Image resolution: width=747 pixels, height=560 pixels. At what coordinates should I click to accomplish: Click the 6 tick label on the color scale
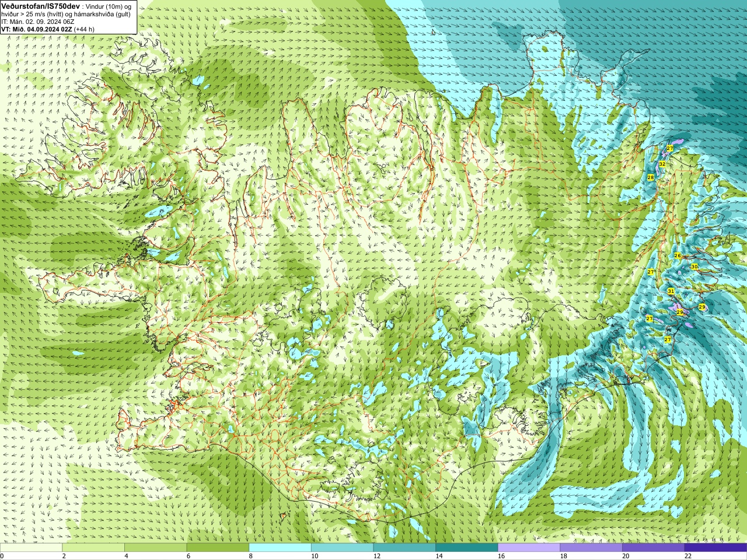click(x=188, y=556)
